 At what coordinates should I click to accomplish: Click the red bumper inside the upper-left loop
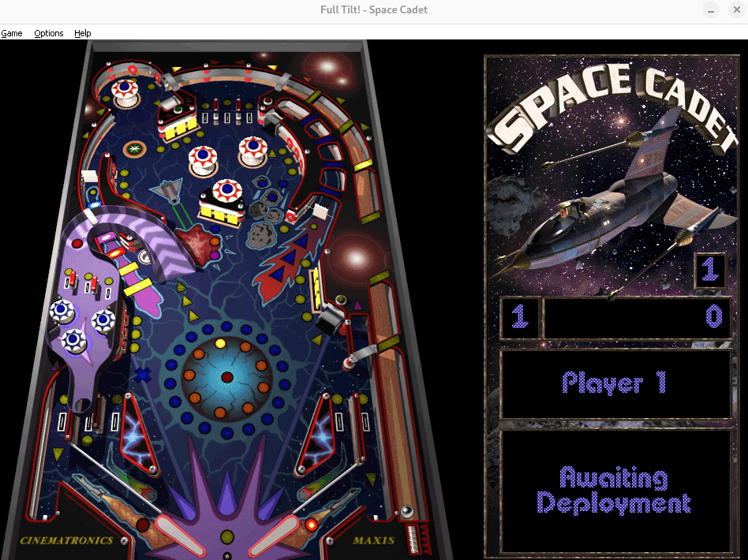point(125,91)
